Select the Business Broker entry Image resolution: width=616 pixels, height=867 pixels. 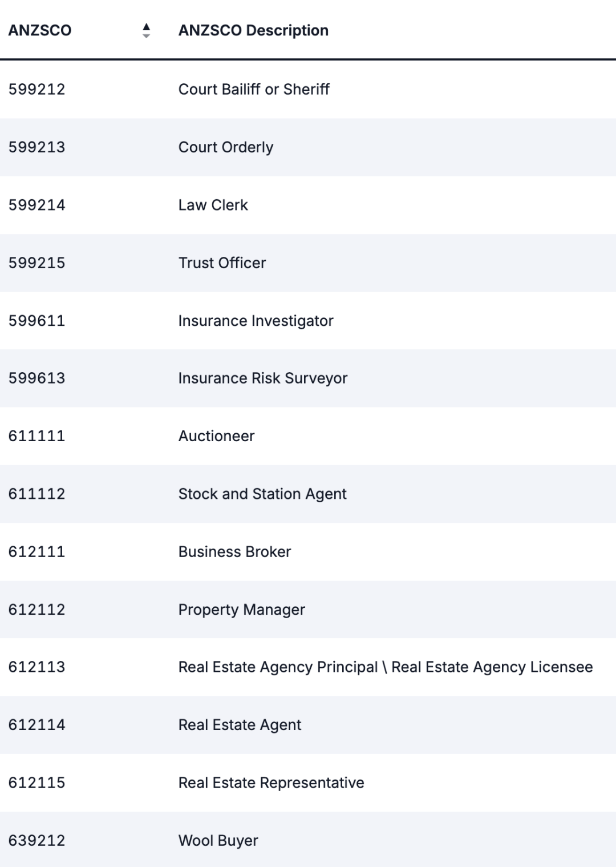click(308, 551)
